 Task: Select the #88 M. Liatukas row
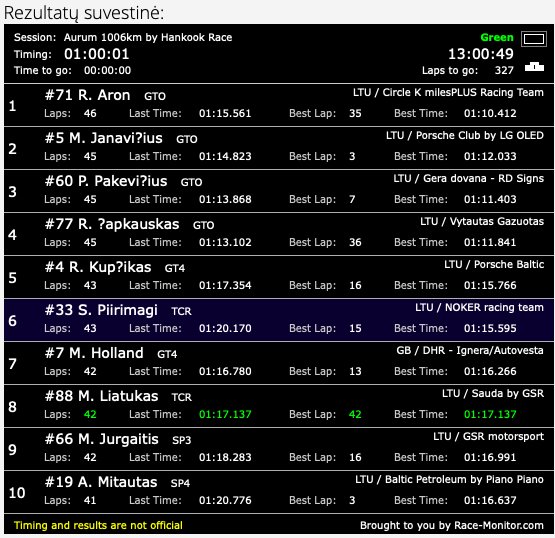point(279,406)
